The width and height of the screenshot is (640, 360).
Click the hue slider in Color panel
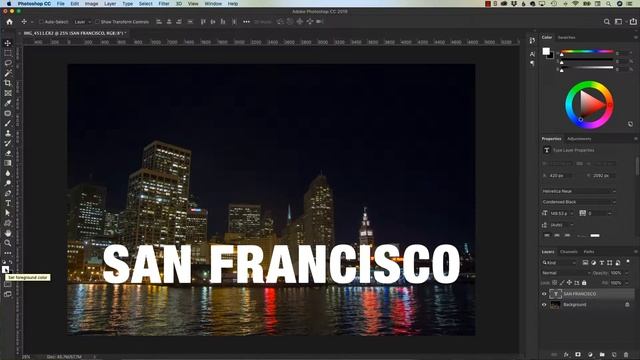pyautogui.click(x=587, y=51)
